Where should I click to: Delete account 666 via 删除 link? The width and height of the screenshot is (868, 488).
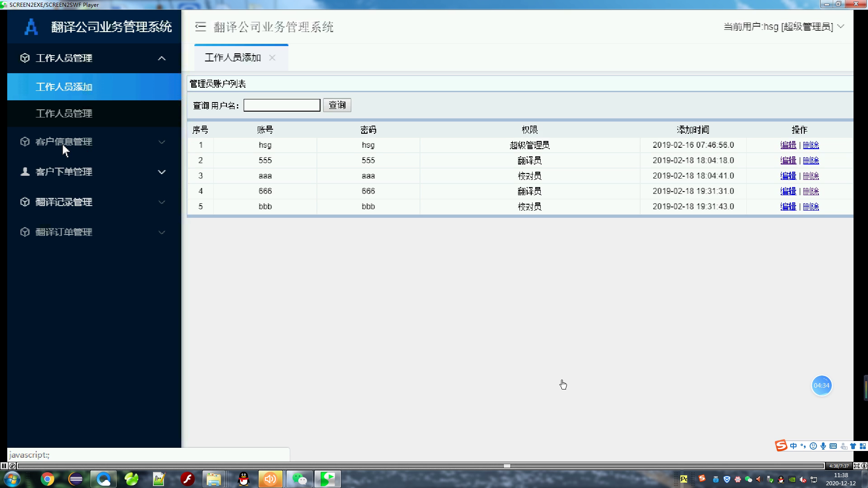click(x=811, y=191)
